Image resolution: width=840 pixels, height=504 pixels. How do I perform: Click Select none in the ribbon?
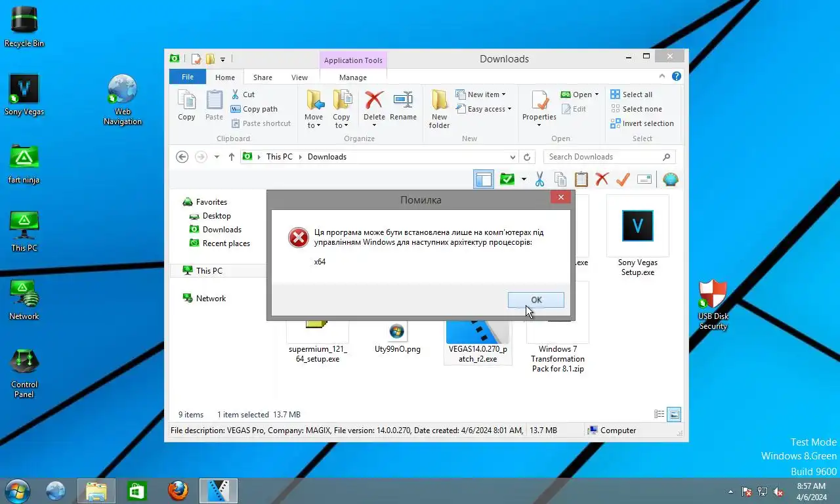pyautogui.click(x=636, y=109)
